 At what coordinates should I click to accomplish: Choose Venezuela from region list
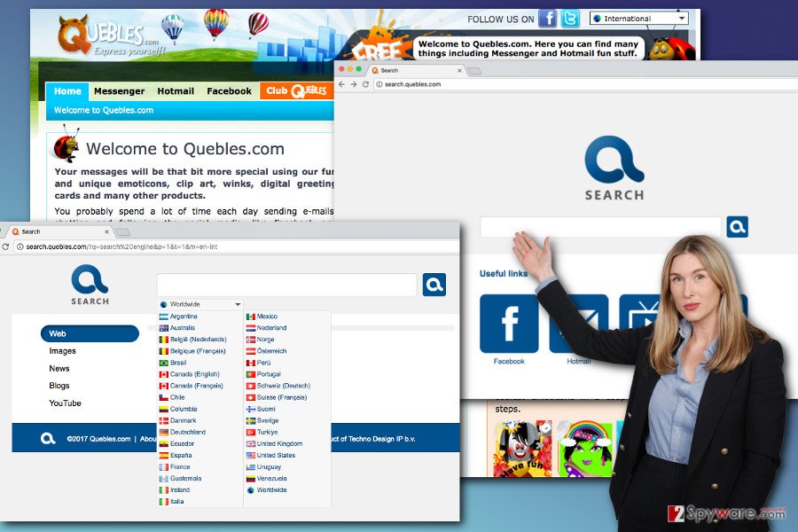tap(267, 479)
